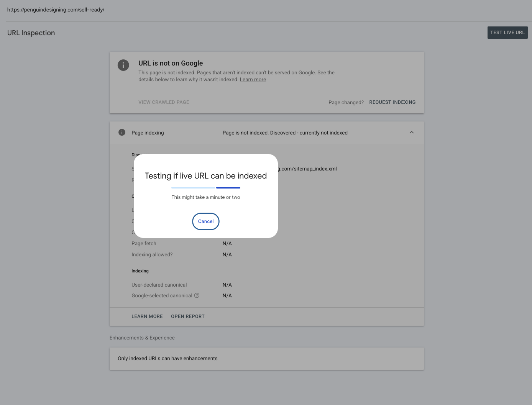The height and width of the screenshot is (405, 532).
Task: Open the Learn more link in the status card
Action: (253, 80)
